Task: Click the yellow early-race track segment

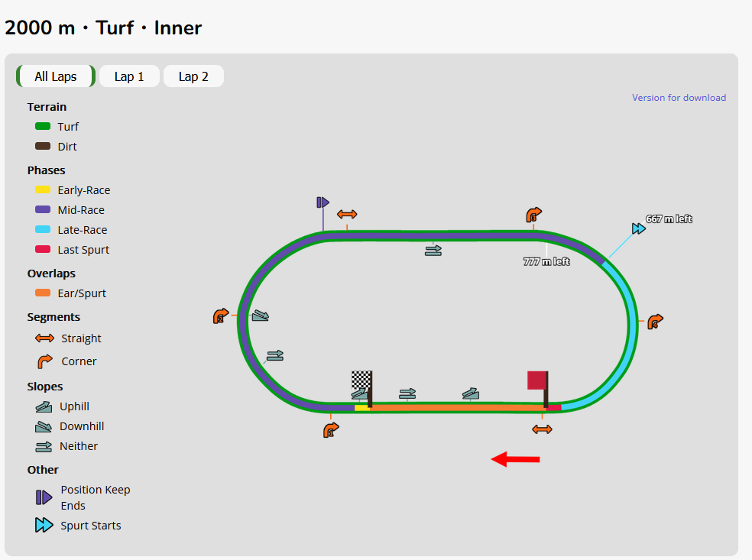Action: coord(361,407)
